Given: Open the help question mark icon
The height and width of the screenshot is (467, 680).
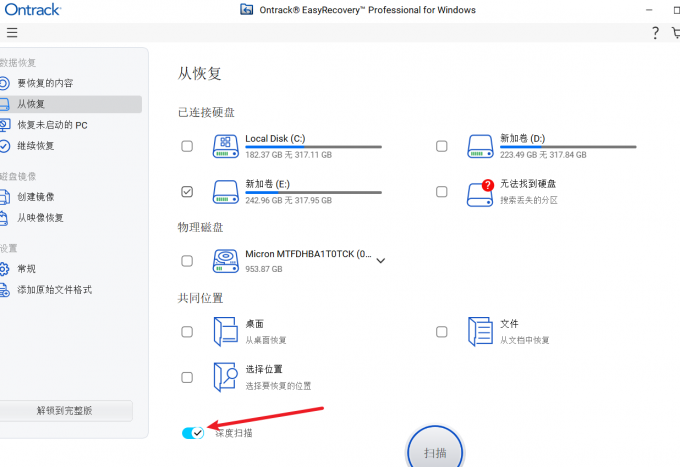Looking at the screenshot, I should pos(655,33).
